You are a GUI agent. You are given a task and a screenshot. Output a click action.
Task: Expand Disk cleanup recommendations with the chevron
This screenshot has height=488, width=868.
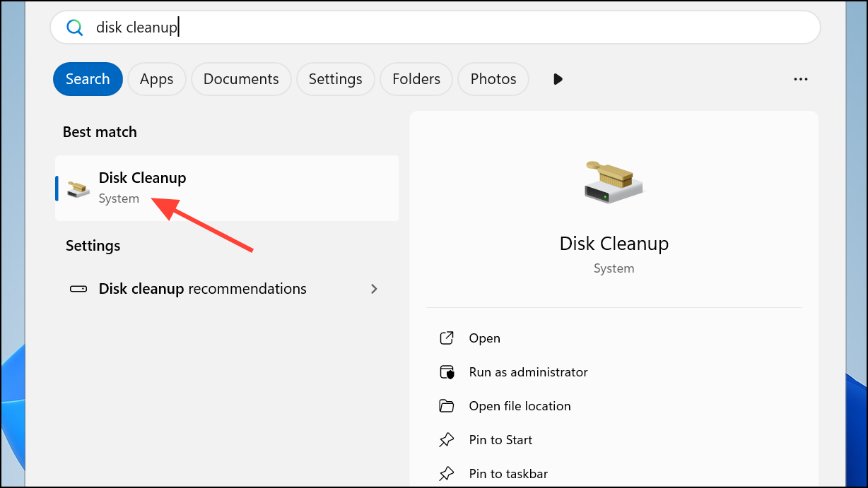point(375,289)
